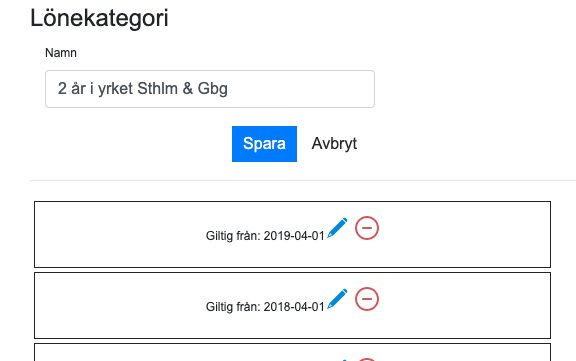This screenshot has width=576, height=361.
Task: Click empty area inside the 2018-04-01 row box
Action: [110, 305]
